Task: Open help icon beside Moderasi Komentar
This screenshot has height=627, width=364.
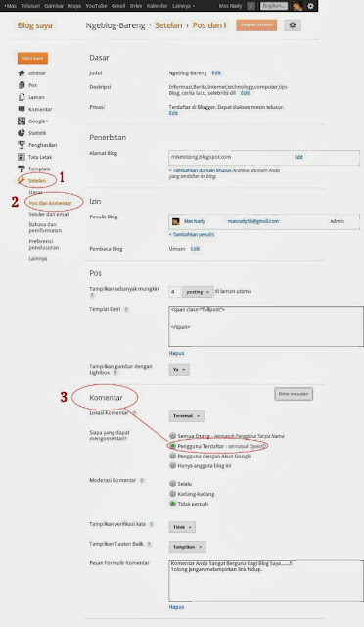Action: click(142, 480)
